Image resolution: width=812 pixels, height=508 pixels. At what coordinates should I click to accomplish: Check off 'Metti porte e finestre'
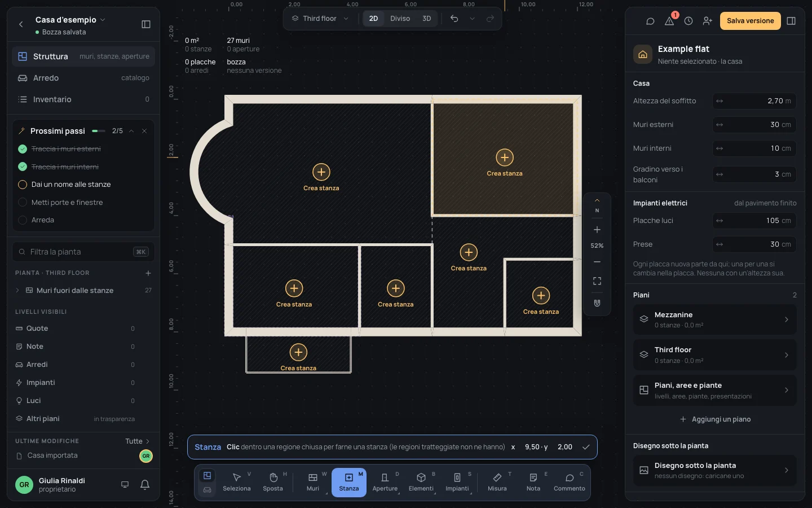(x=23, y=203)
